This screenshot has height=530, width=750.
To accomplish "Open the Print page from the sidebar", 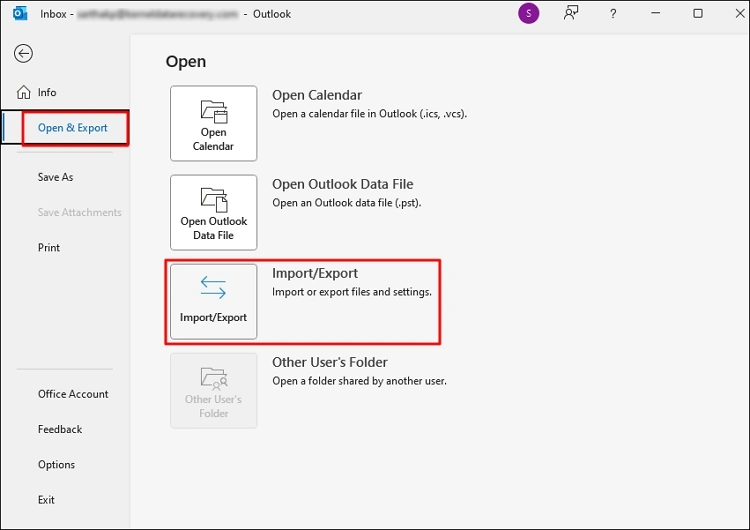I will tap(49, 247).
